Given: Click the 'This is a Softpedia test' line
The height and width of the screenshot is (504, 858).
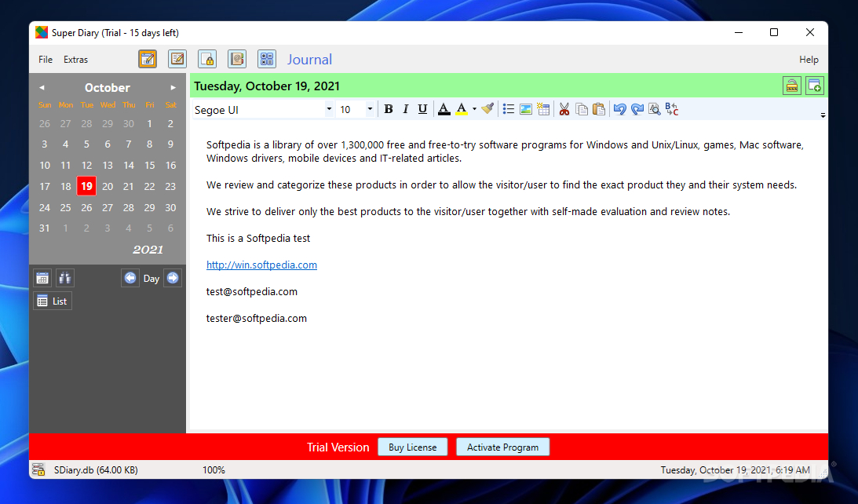Looking at the screenshot, I should (258, 238).
